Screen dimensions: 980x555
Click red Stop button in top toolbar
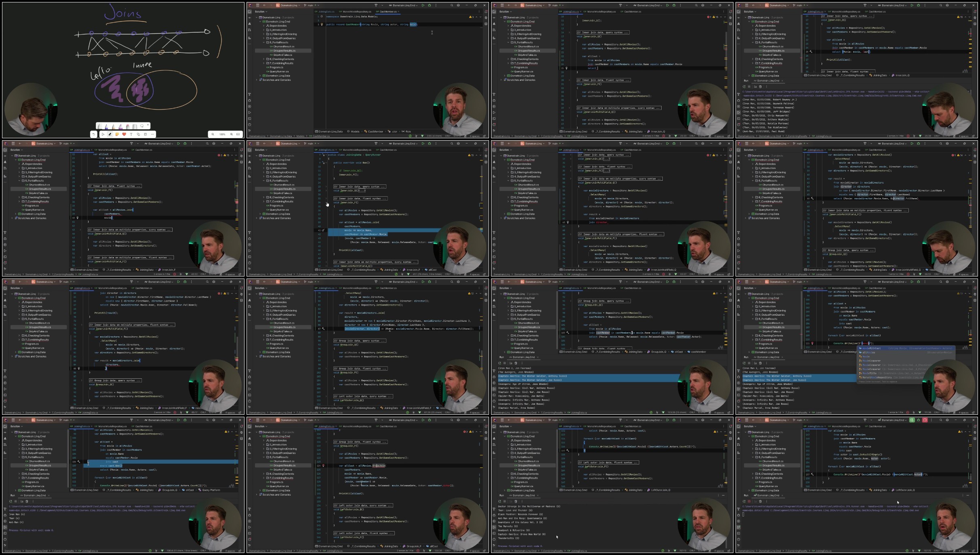click(x=925, y=420)
